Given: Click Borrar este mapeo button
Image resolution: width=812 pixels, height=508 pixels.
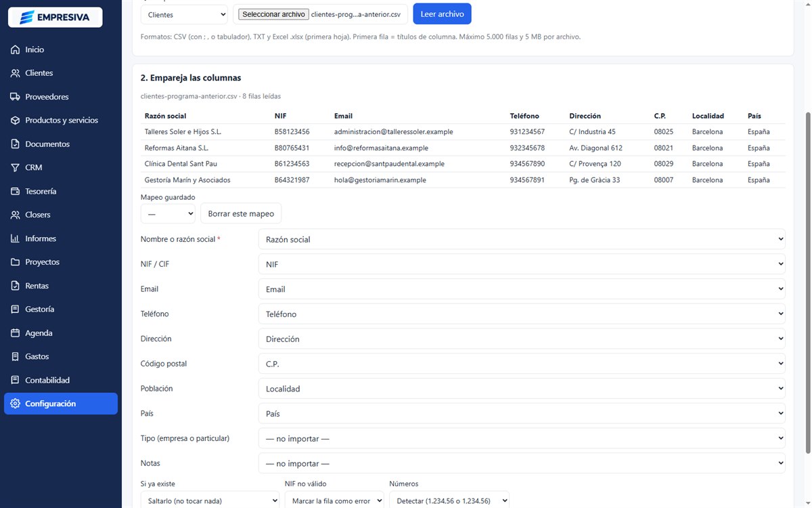Looking at the screenshot, I should (241, 213).
